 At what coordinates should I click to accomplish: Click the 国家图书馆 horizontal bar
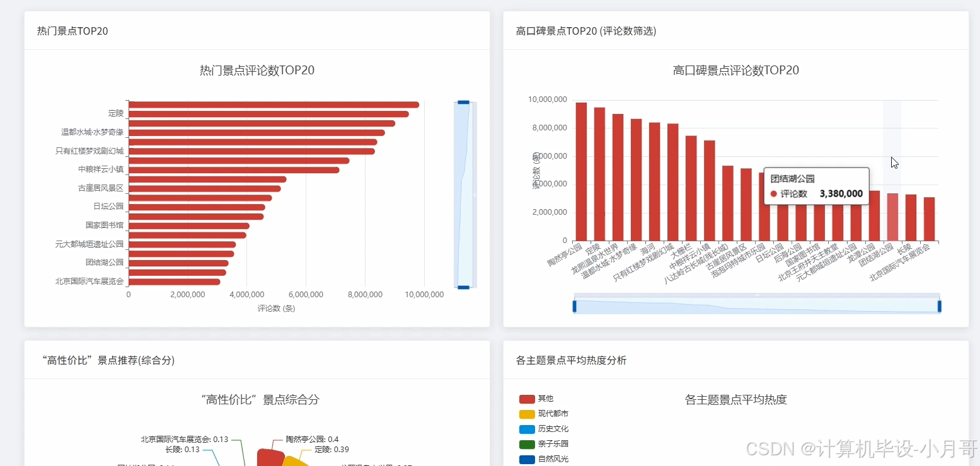189,225
